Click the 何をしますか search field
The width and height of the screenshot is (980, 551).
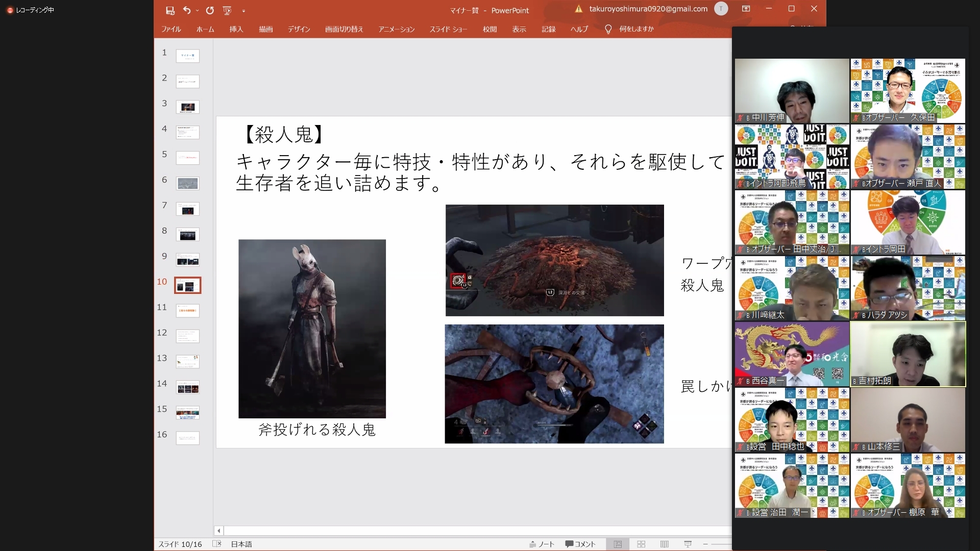[636, 29]
